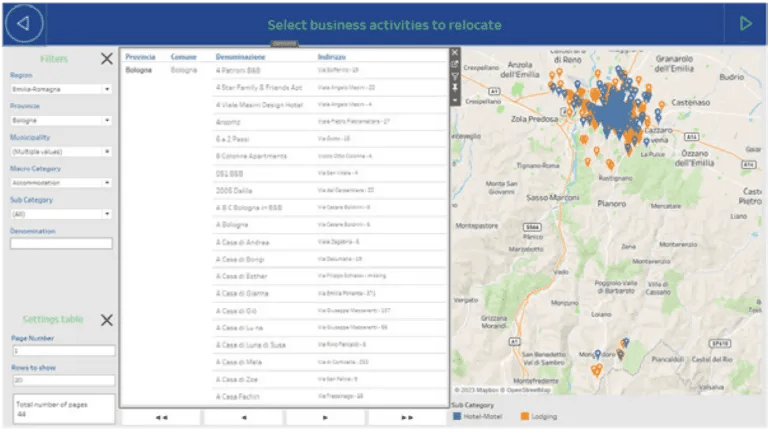Click the Rows to show input field
768x429 pixels.
click(x=61, y=380)
